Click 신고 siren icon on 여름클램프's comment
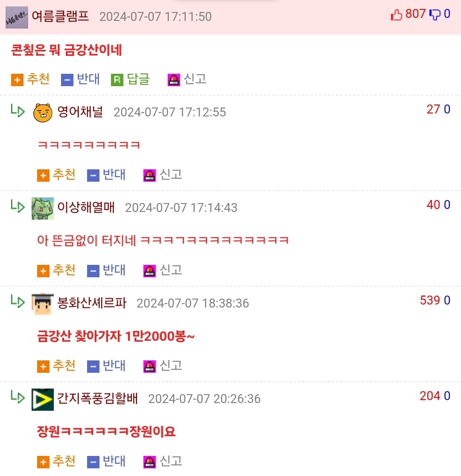Image resolution: width=461 pixels, height=476 pixels. pos(174,80)
